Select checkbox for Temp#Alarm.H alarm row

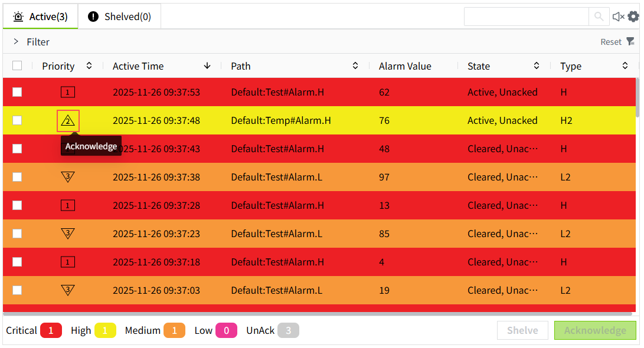17,120
